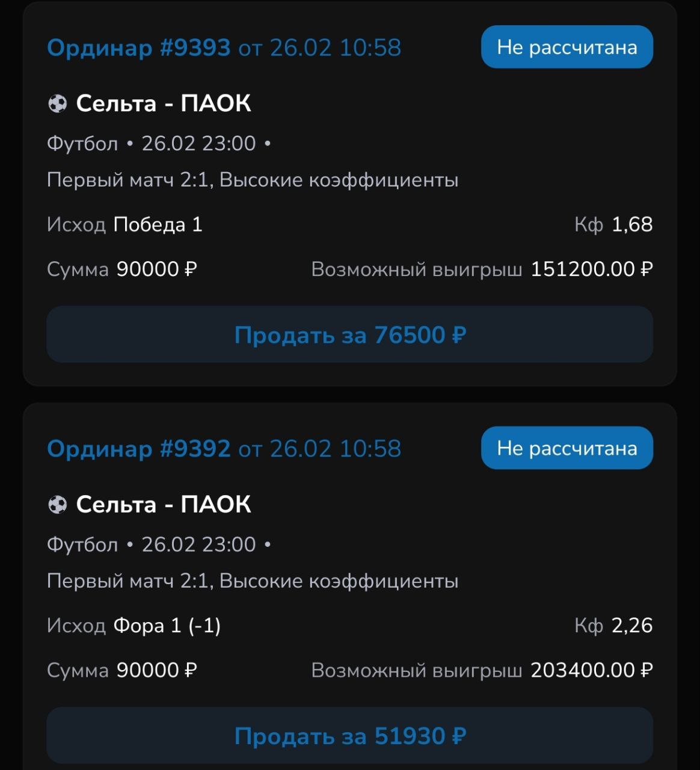Click the Не рассчитана badge on bet #9392
Viewport: 700px width, 770px height.
(x=566, y=448)
